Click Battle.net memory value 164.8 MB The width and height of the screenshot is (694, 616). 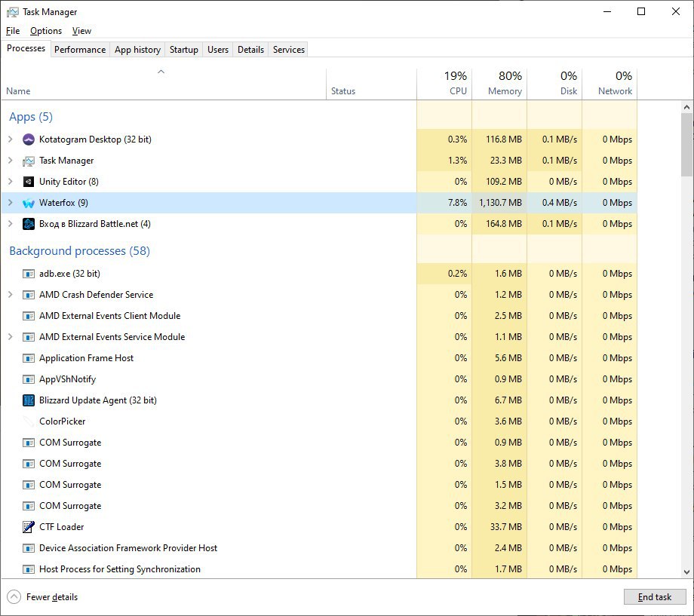pyautogui.click(x=504, y=224)
